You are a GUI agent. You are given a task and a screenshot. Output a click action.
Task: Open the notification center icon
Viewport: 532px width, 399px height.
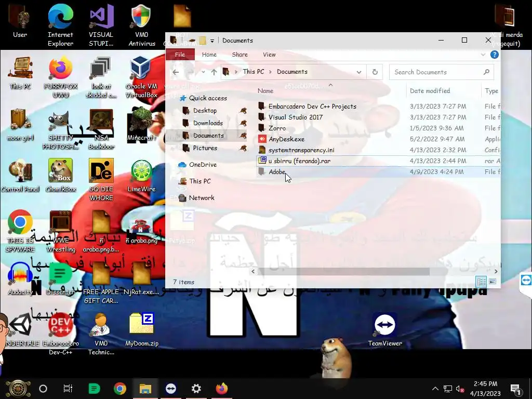tap(515, 389)
